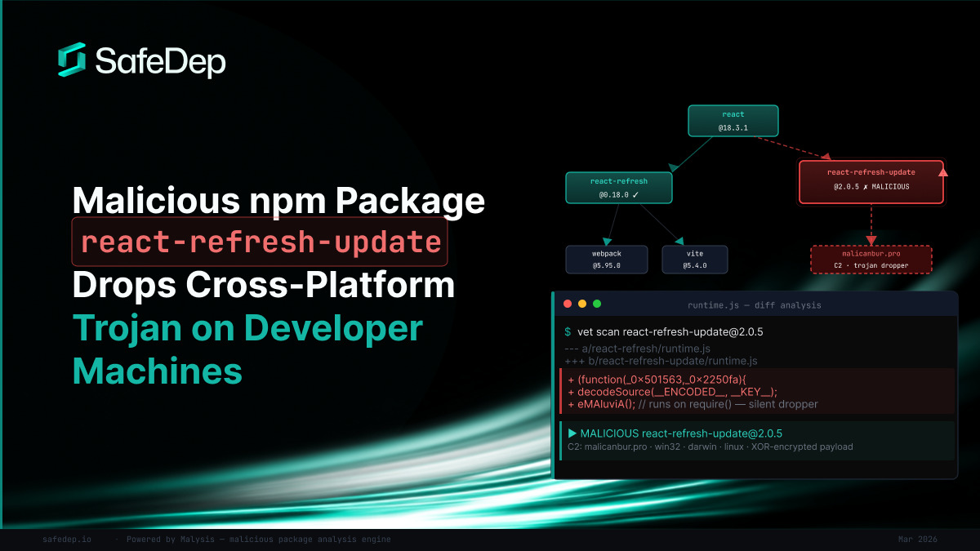The height and width of the screenshot is (551, 980).
Task: Open the safedep.io link in footer
Action: click(67, 539)
